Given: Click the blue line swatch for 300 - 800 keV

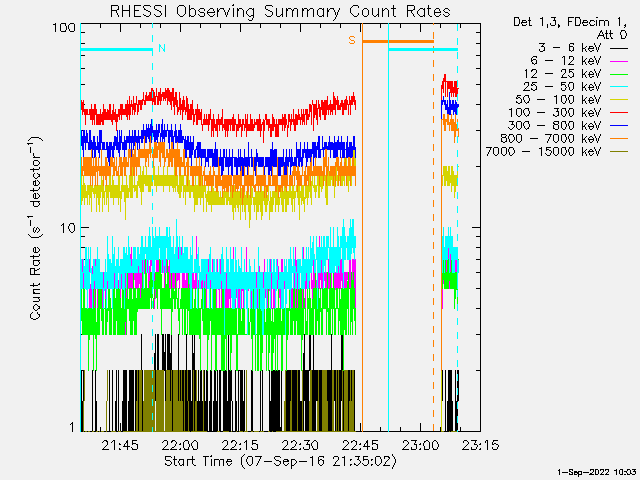Looking at the screenshot, I should click(x=619, y=126).
